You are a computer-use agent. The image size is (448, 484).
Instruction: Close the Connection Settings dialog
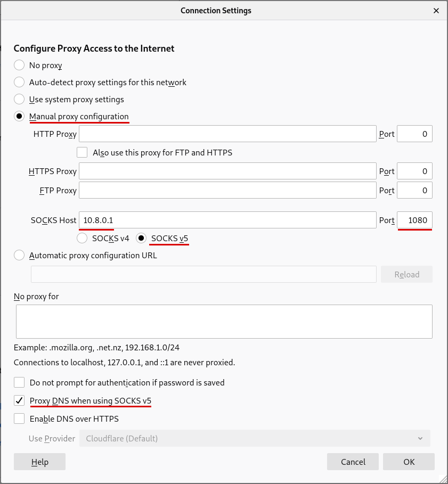[x=436, y=11]
